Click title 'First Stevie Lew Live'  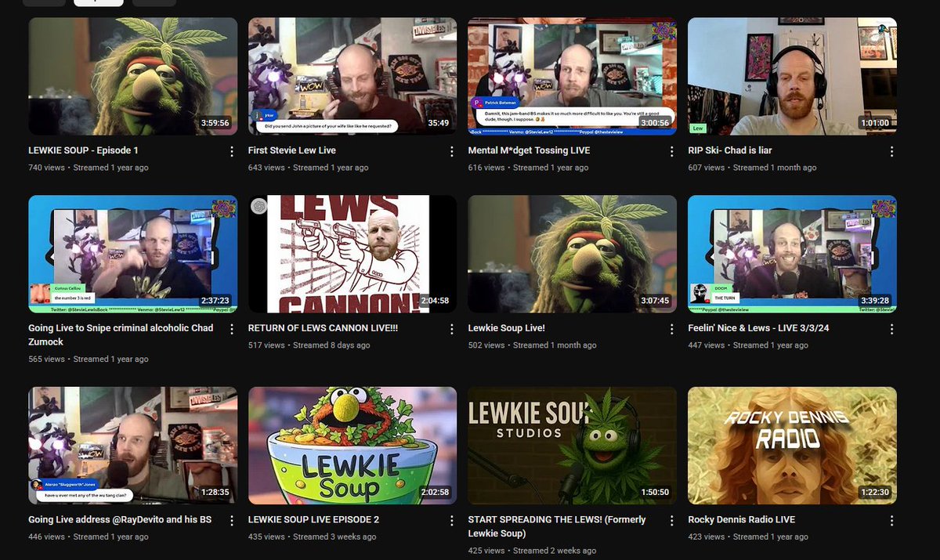[x=291, y=150]
